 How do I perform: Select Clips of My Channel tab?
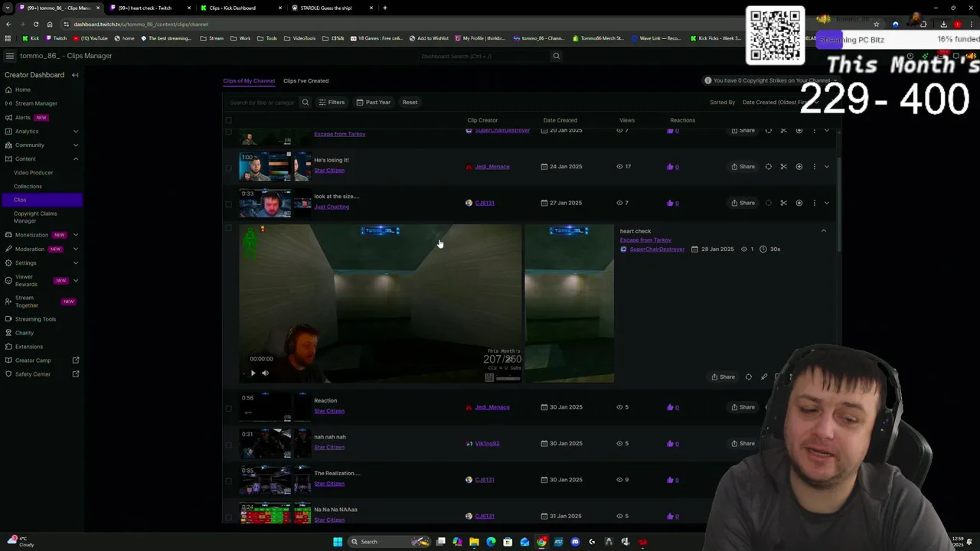point(249,80)
